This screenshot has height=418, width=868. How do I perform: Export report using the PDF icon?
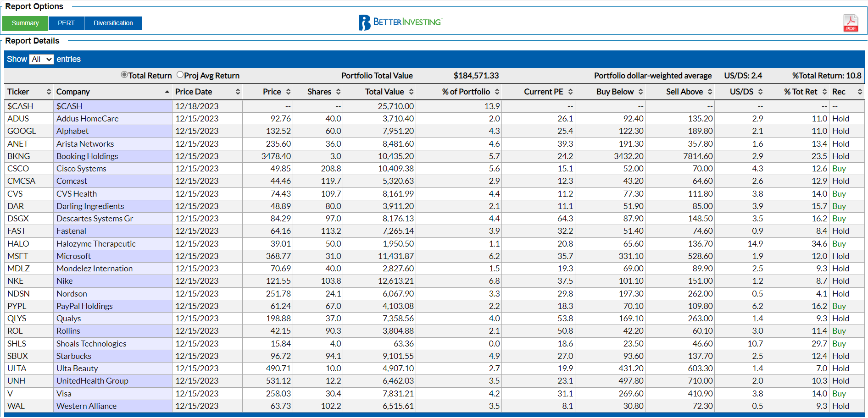click(x=851, y=23)
